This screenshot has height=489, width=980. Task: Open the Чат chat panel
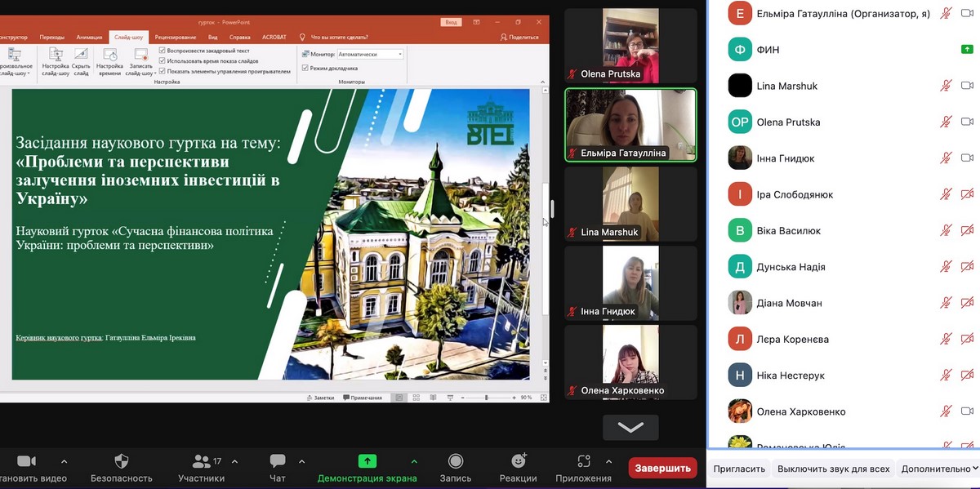278,462
